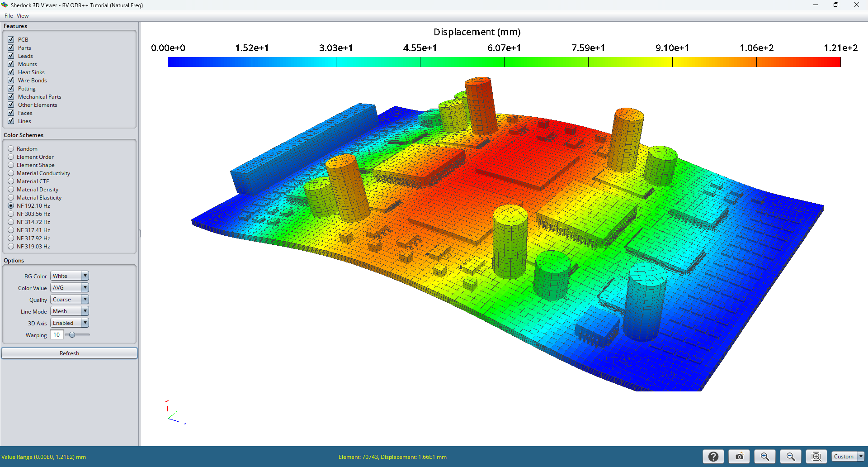Click the Warping value input field
This screenshot has width=868, height=467.
57,335
